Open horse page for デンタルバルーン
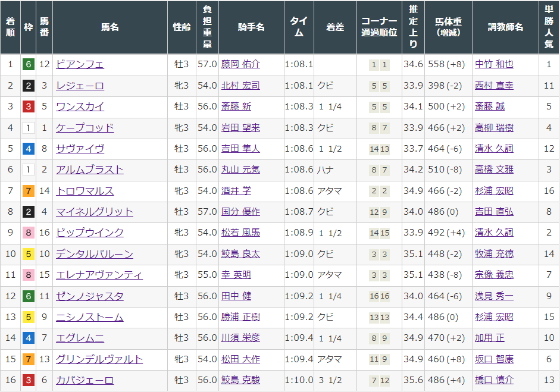The height and width of the screenshot is (392, 560). [94, 254]
